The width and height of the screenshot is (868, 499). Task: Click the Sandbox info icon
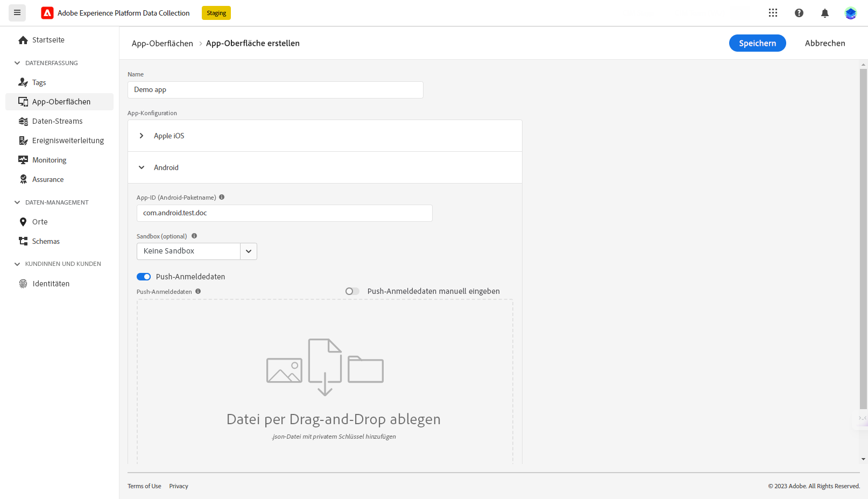[x=194, y=236]
